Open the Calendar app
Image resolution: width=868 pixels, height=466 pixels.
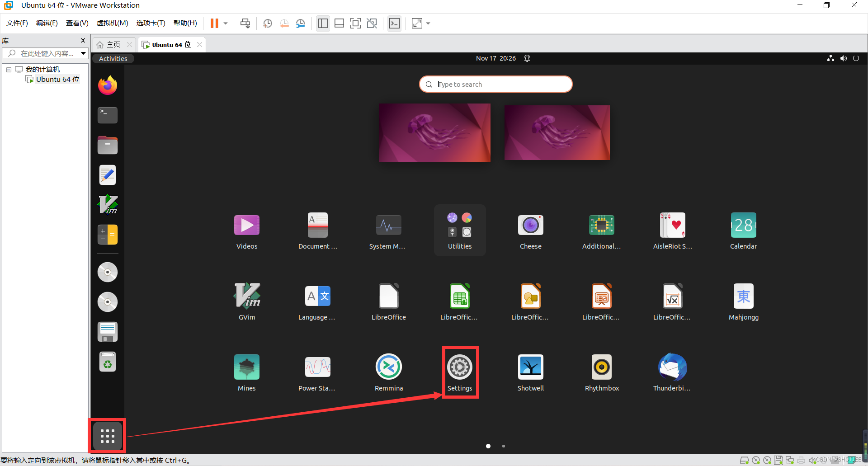744,231
